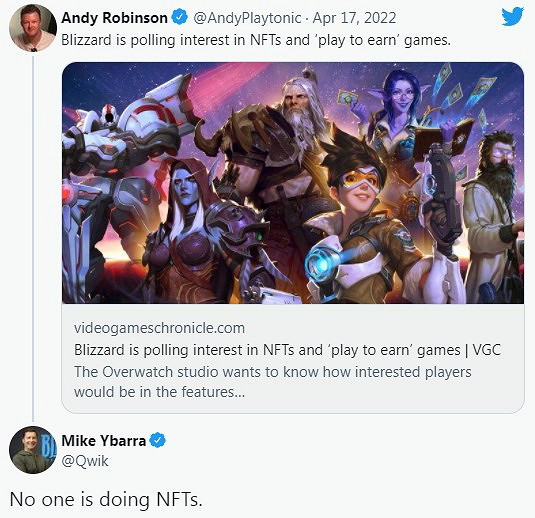Open the Blizzard characters article image
Screen dimensions: 535x518
(293, 183)
